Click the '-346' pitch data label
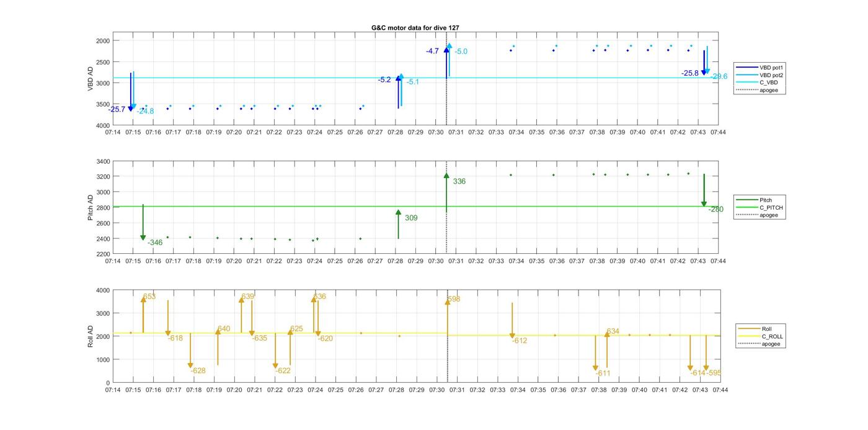 tap(155, 243)
